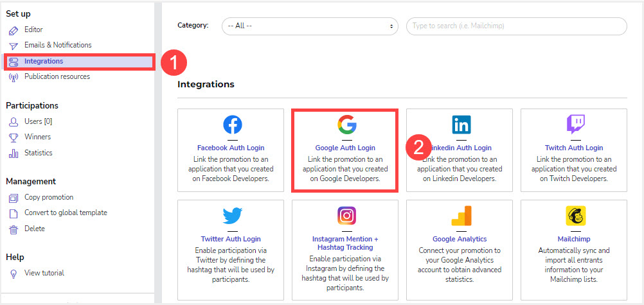Click the Facebook Developers description text
644x305 pixels.
point(231,169)
